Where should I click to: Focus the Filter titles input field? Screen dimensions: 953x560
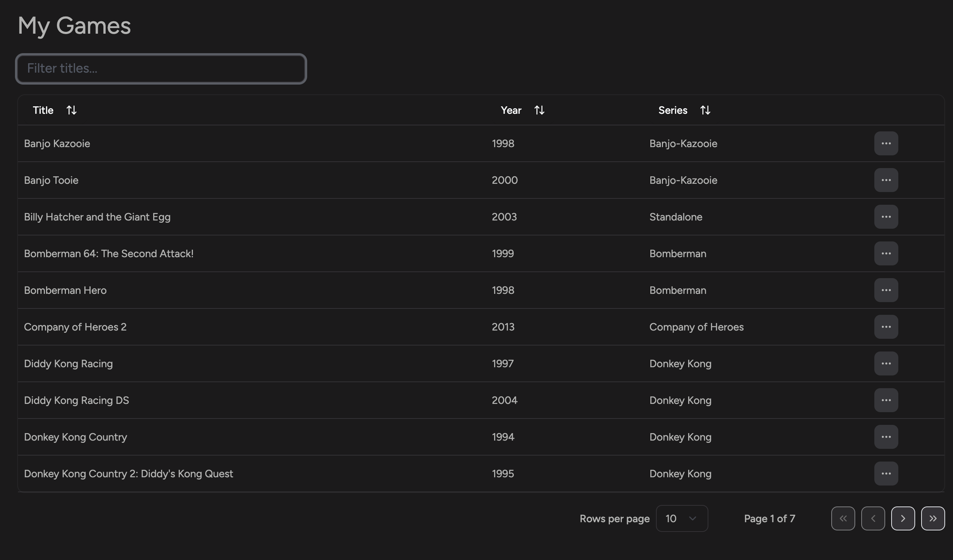pyautogui.click(x=161, y=69)
